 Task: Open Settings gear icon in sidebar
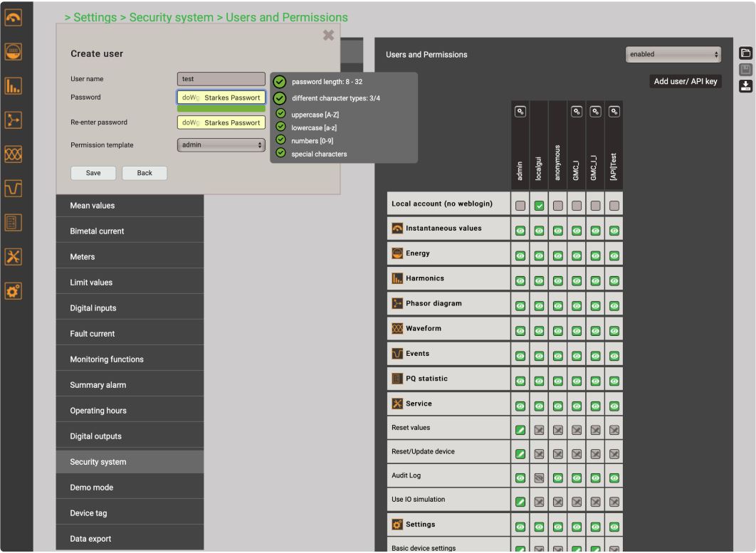13,291
